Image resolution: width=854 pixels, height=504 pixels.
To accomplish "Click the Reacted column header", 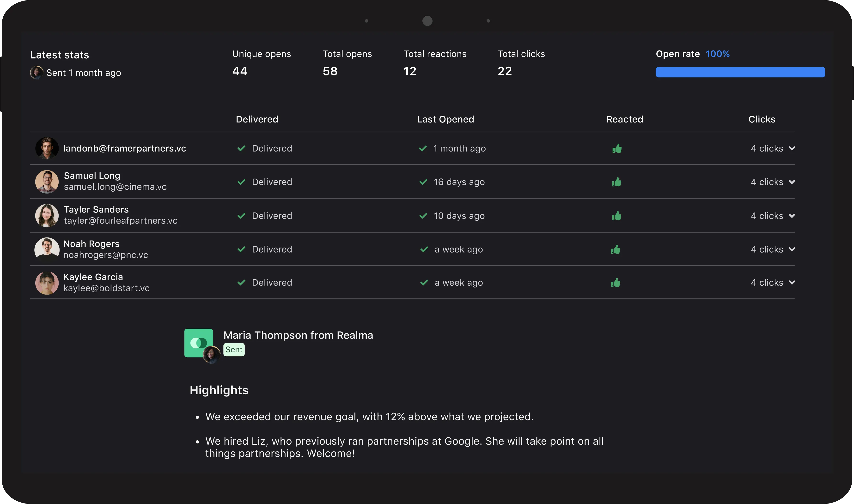I will [x=624, y=119].
